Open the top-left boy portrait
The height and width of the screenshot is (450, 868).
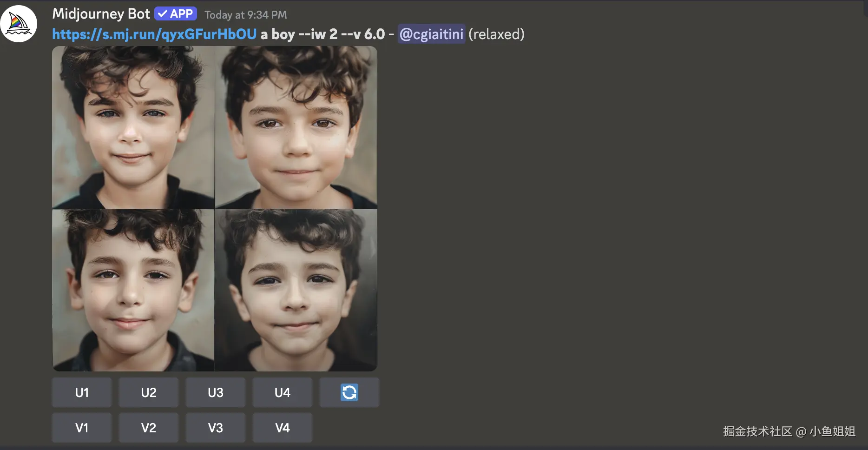click(133, 127)
